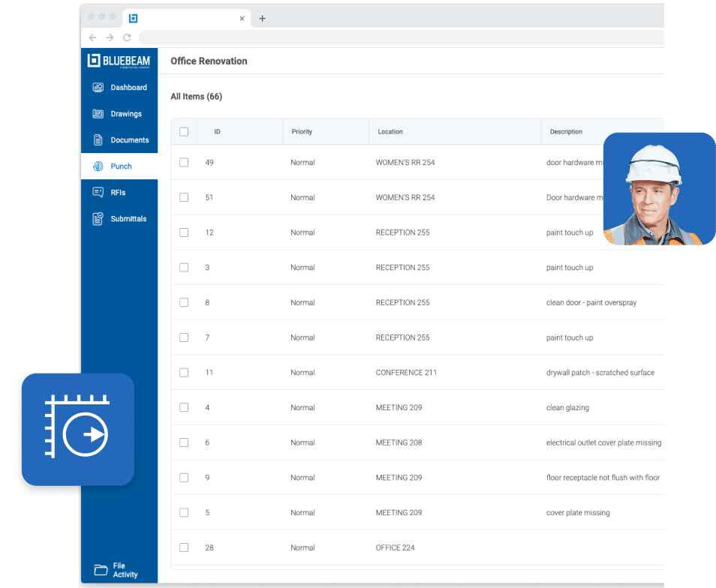Open the Dashboard icon in sidebar
Screen dimensions: 716x588
[98, 88]
